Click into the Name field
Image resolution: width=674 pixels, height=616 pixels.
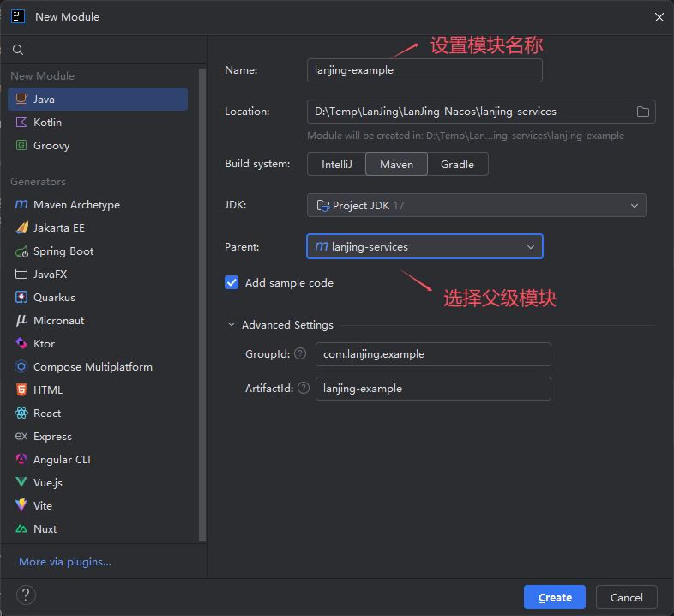(x=424, y=70)
